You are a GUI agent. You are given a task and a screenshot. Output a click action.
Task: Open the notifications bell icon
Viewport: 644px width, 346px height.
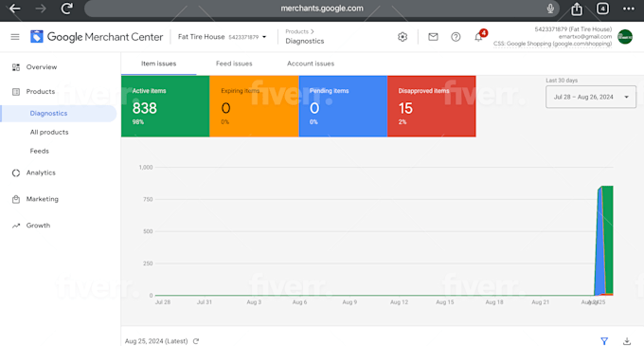coord(478,37)
